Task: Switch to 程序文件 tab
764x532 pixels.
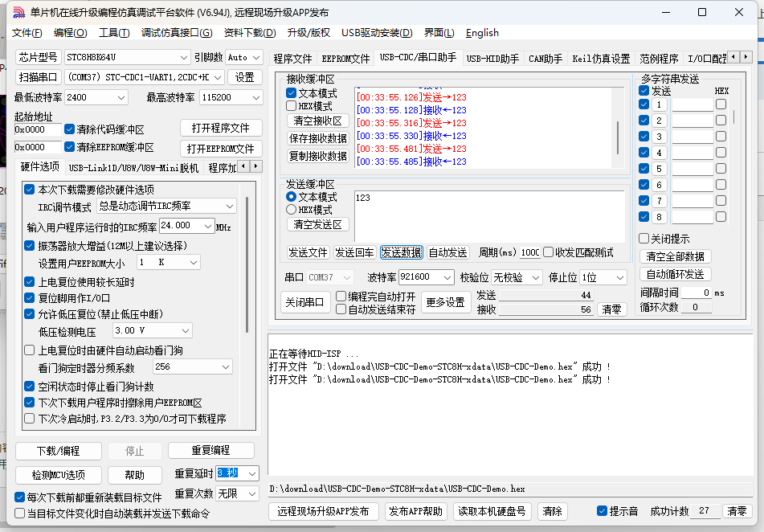Action: 292,59
